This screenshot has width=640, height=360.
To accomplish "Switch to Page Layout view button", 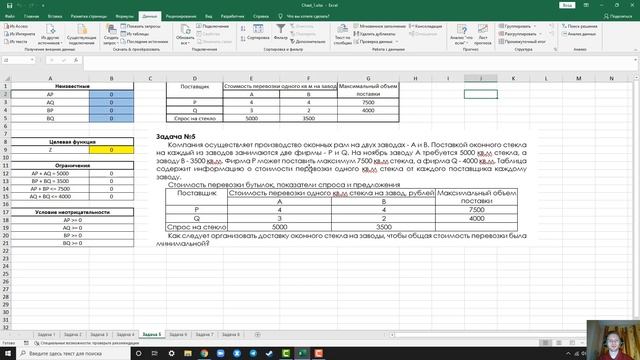I will click(x=559, y=343).
